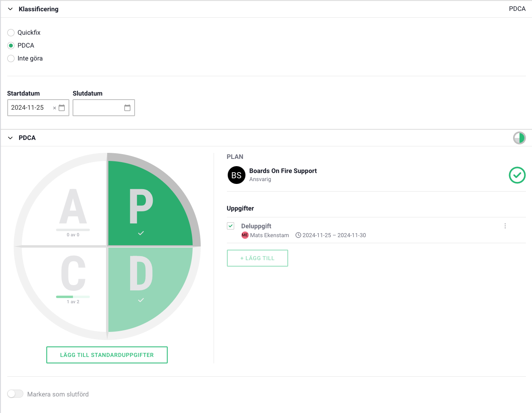Click the PDCA progress pie icon
The width and height of the screenshot is (532, 413).
click(519, 138)
